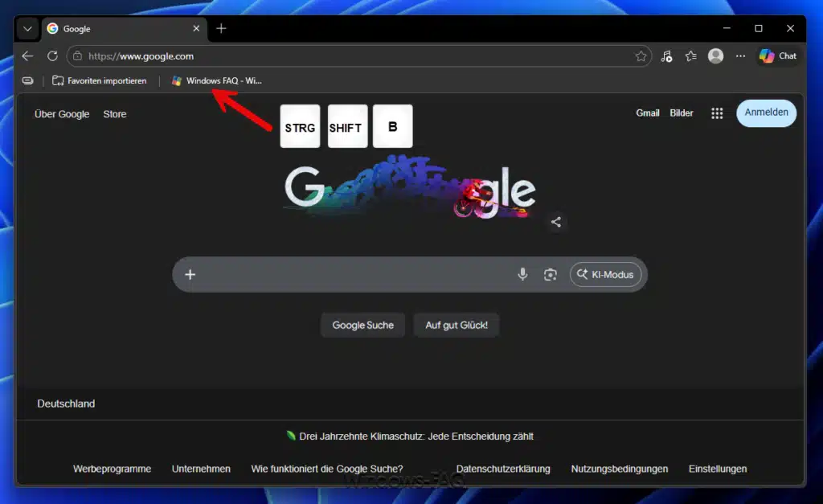Select the Google apps grid icon

pos(716,113)
